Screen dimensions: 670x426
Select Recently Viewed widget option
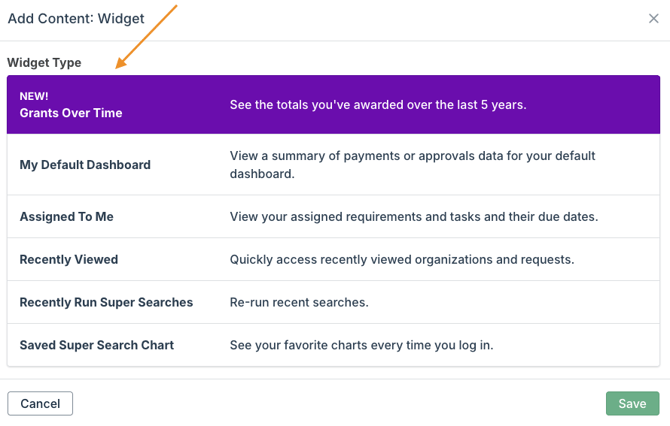[x=69, y=259]
